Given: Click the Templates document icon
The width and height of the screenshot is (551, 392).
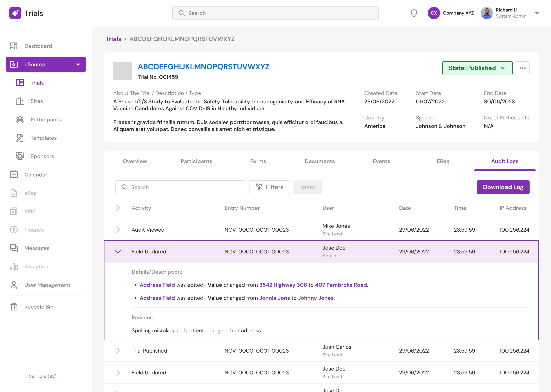Looking at the screenshot, I should coord(20,138).
